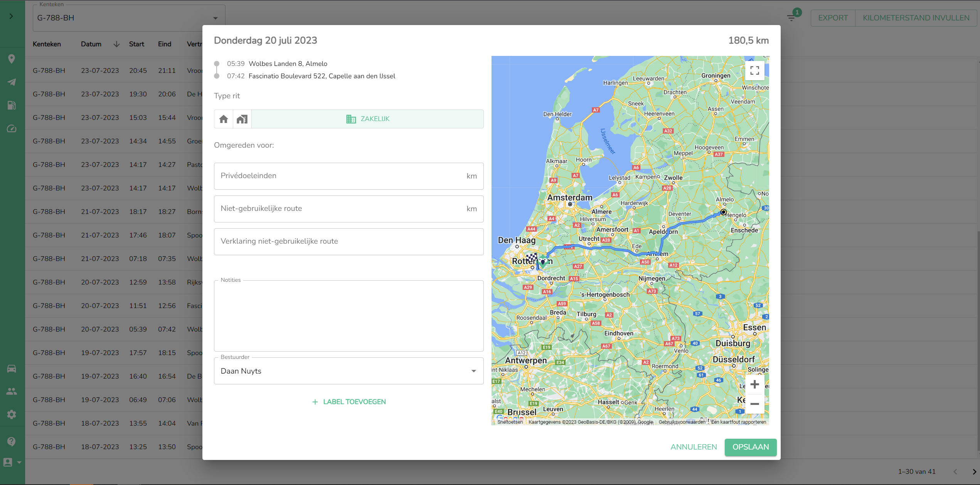Open the settings gear in sidebar
Screen dimensions: 980x485
(12, 414)
